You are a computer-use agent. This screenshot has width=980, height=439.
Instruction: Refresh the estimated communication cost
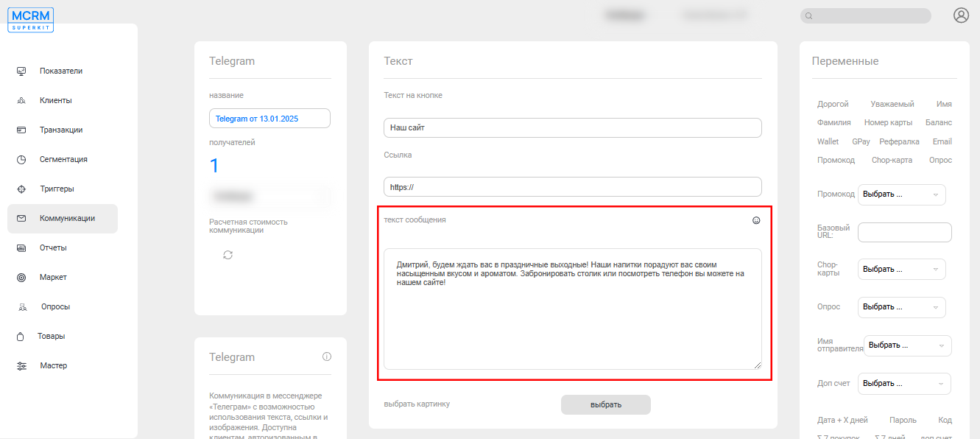[x=228, y=255]
